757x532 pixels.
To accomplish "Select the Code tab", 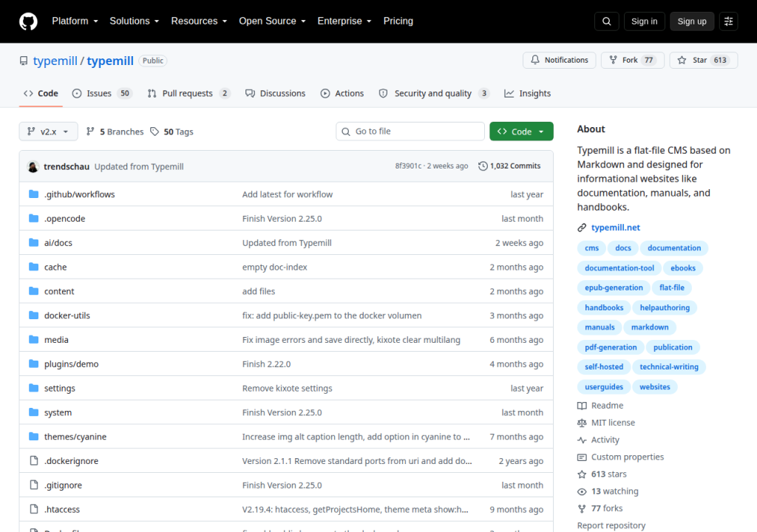I will tap(41, 94).
